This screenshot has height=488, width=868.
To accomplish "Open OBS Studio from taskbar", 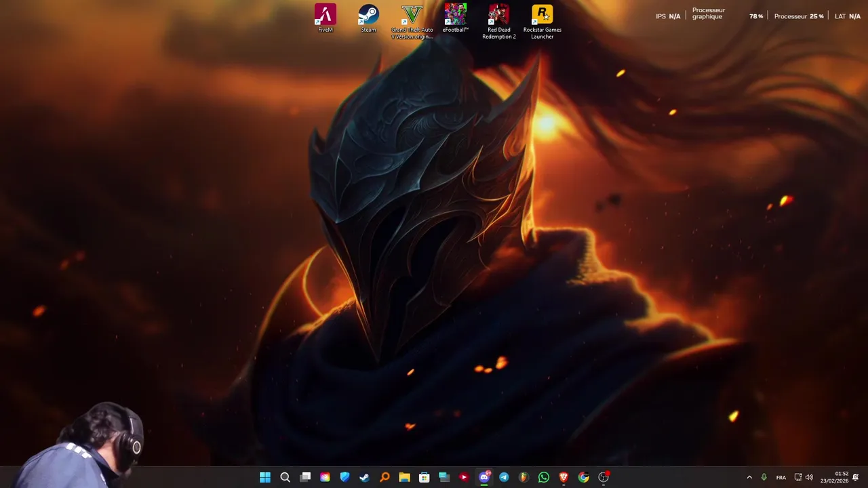I will (x=604, y=477).
